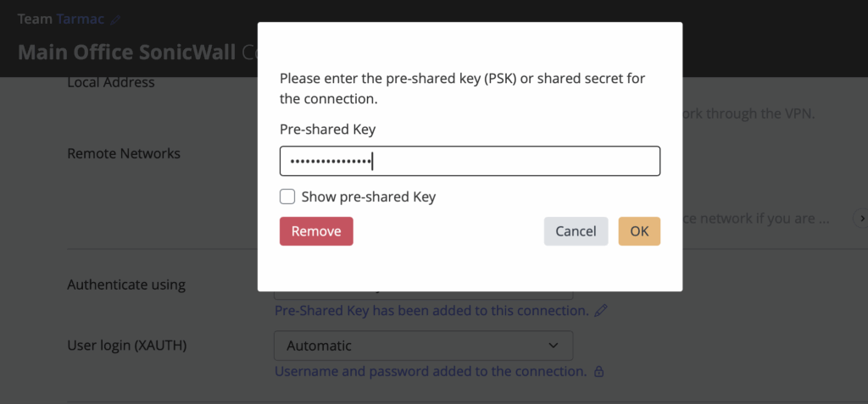The image size is (868, 404).
Task: Click the User login (XAUTH) label
Action: coord(126,346)
